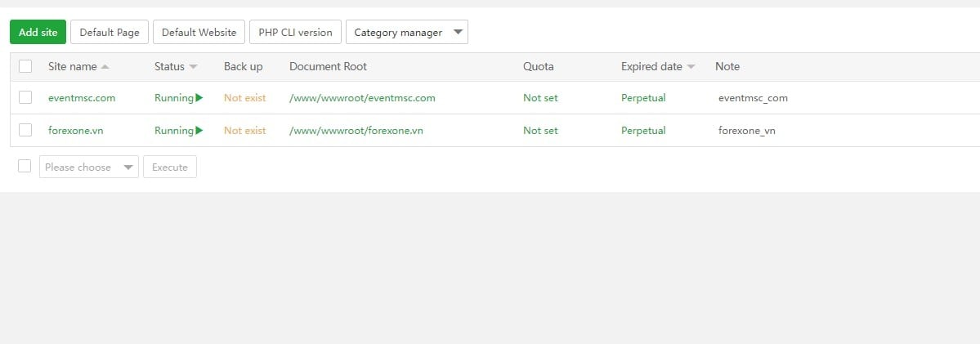Click Not exist backup for forexone.vn
The image size is (980, 344).
click(x=245, y=131)
